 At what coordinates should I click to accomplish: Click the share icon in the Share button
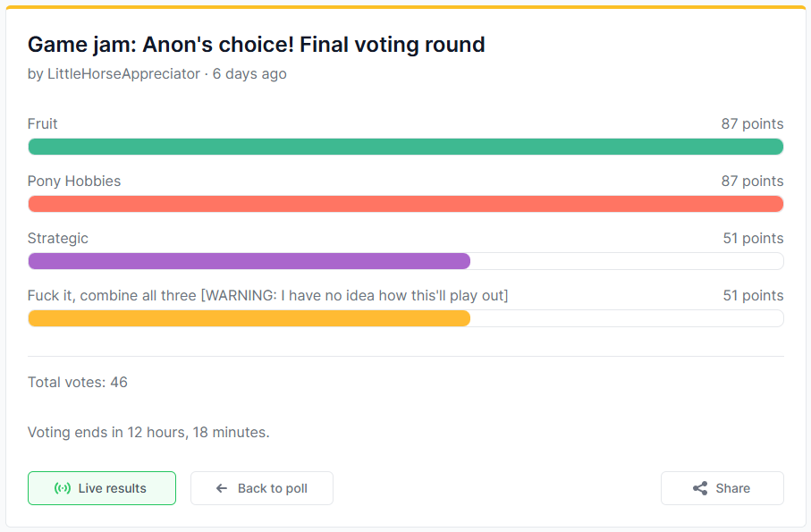pyautogui.click(x=700, y=488)
